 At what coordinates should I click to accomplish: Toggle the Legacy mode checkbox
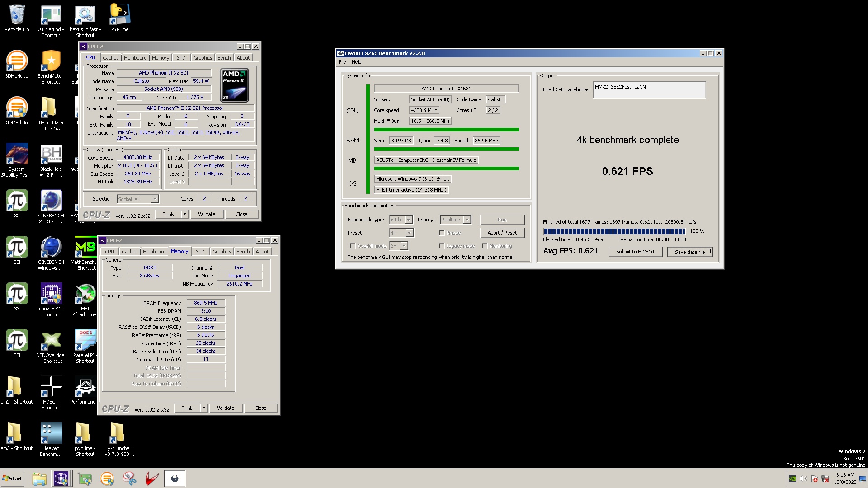click(x=442, y=246)
